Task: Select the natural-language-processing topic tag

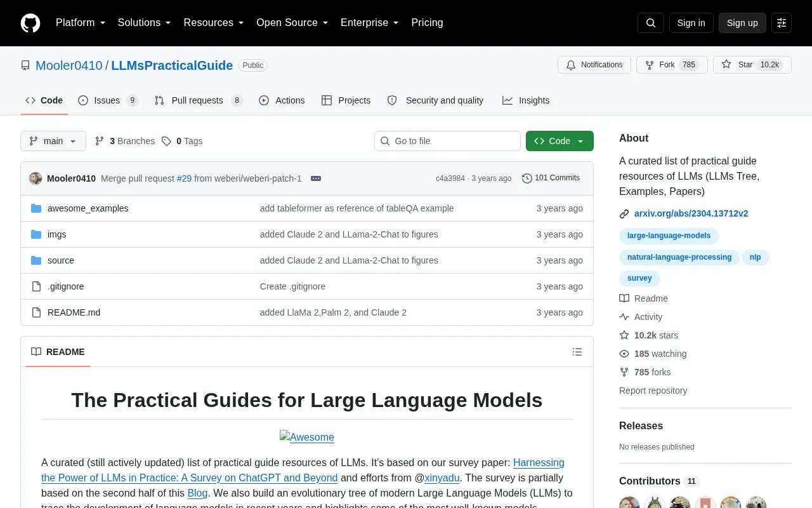Action: point(679,257)
